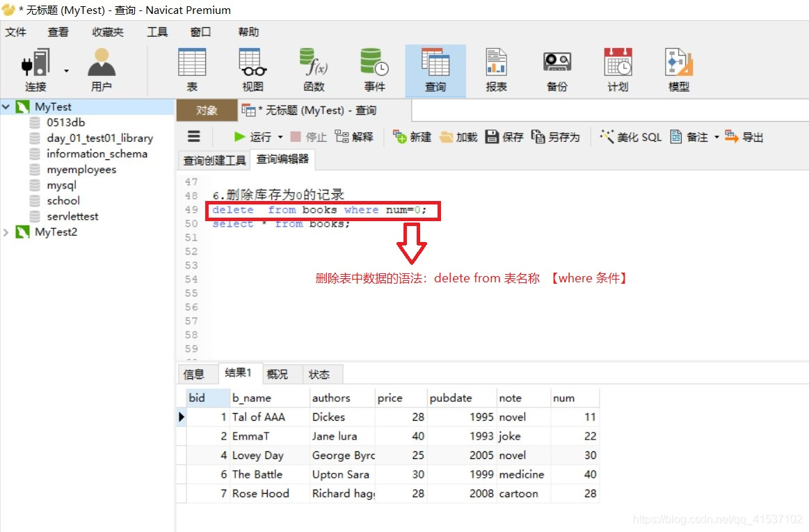809x532 pixels.
Task: Switch to 查询创建工具 tab
Action: click(x=214, y=161)
